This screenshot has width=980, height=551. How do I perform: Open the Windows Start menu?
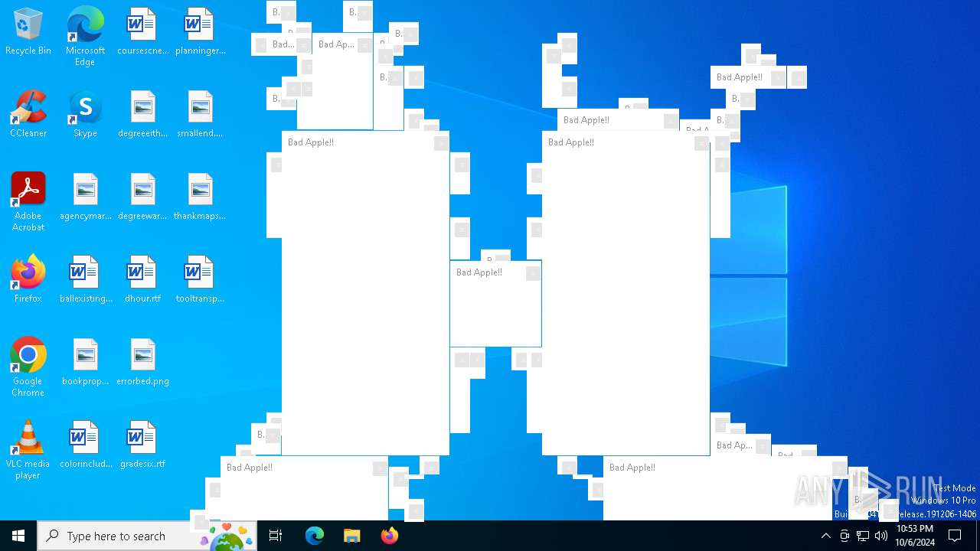(x=18, y=536)
